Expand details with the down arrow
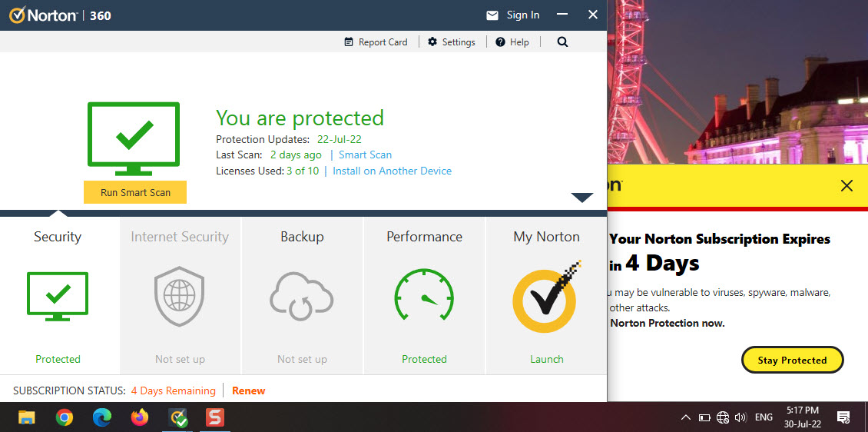 click(x=581, y=198)
